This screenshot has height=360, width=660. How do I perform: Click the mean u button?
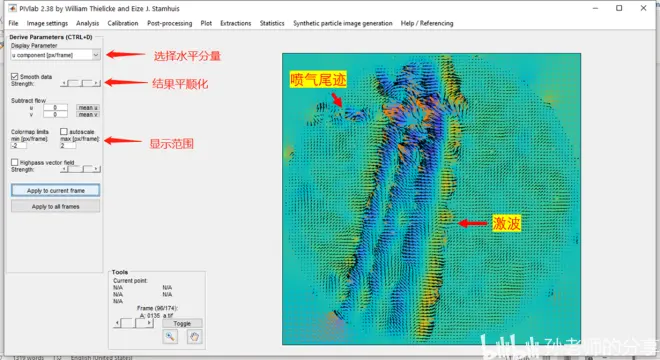pyautogui.click(x=88, y=107)
